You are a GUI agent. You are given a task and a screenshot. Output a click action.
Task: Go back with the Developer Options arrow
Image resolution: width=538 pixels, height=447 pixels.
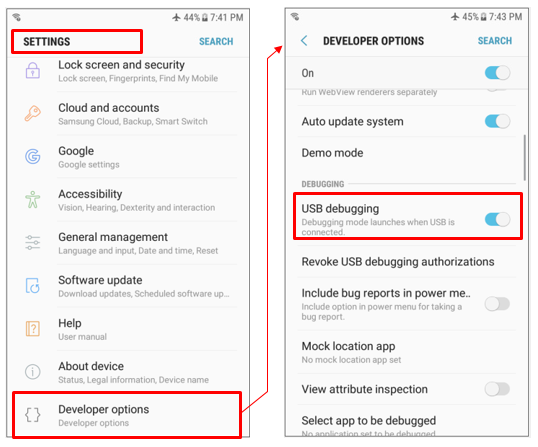click(x=304, y=40)
